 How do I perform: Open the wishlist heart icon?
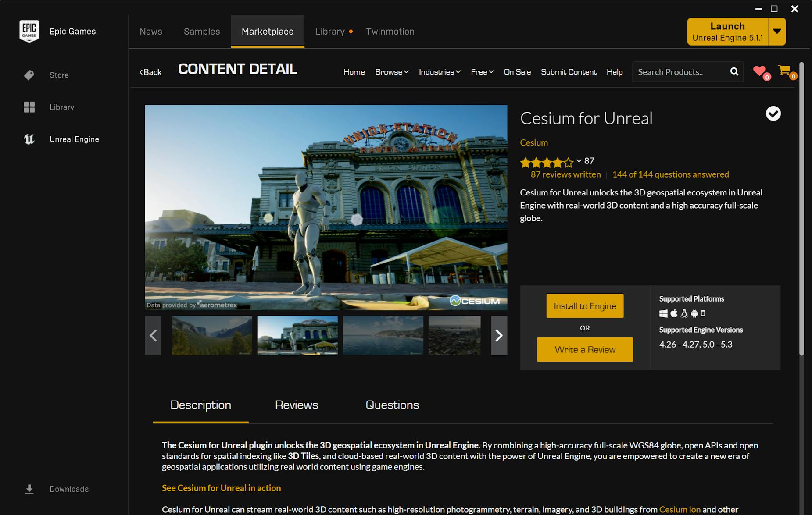click(758, 71)
